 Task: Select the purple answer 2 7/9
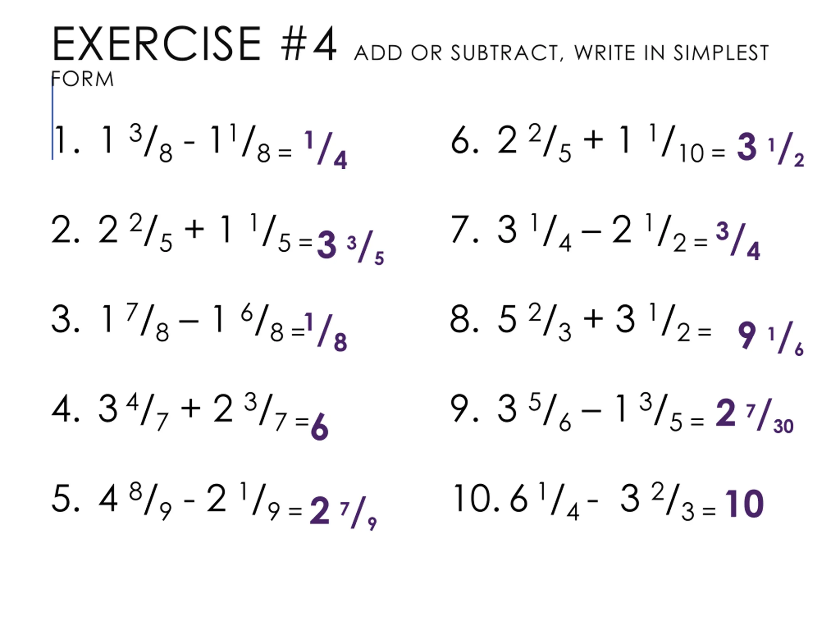tap(343, 513)
